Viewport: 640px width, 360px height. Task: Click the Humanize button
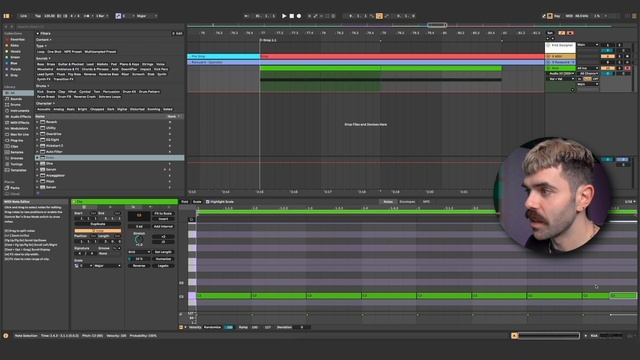tap(163, 259)
